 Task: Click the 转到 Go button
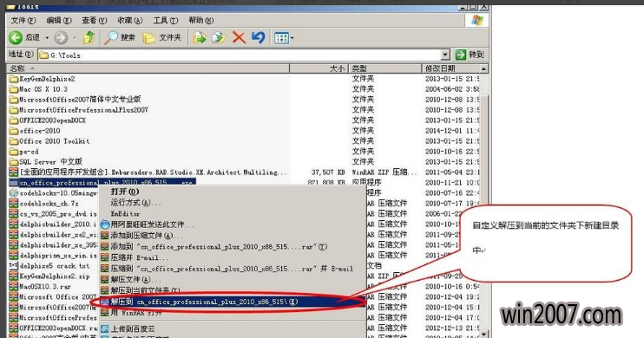pyautogui.click(x=470, y=54)
